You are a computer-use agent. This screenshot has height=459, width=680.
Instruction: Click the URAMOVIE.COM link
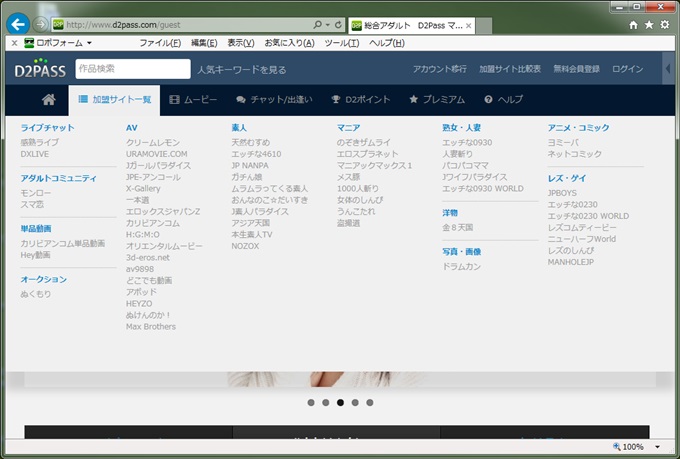point(157,154)
